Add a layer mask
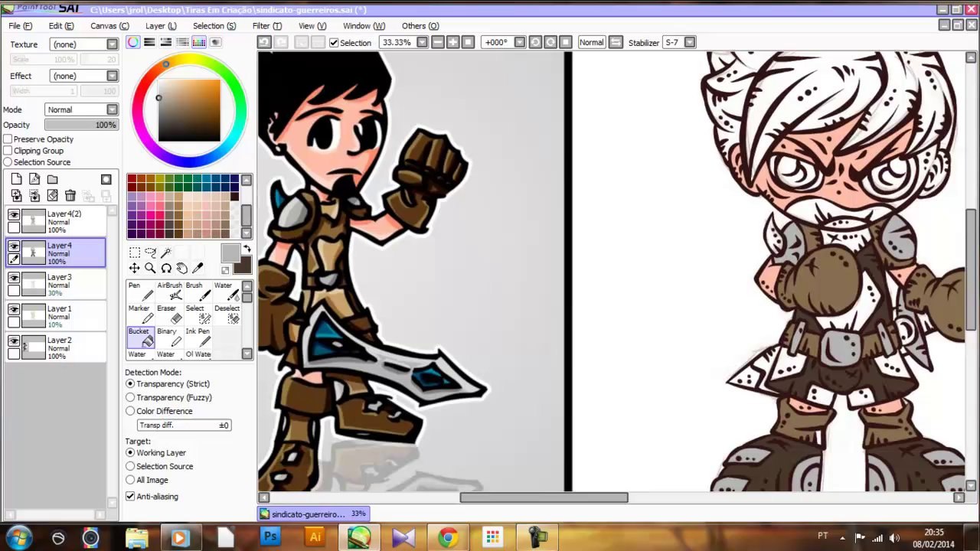980x551 pixels. pyautogui.click(x=106, y=179)
